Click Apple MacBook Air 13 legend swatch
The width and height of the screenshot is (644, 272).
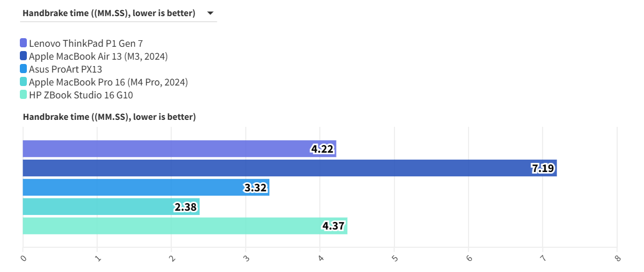tap(23, 56)
